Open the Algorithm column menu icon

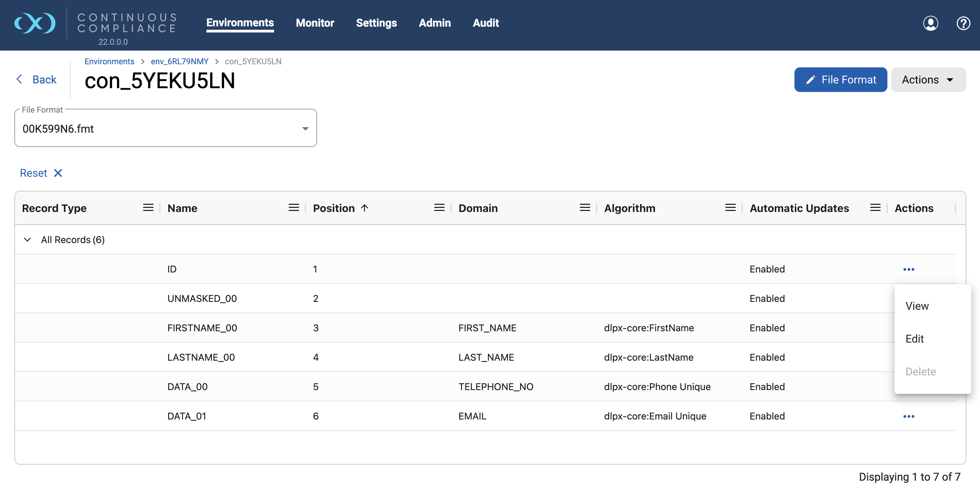(x=731, y=208)
